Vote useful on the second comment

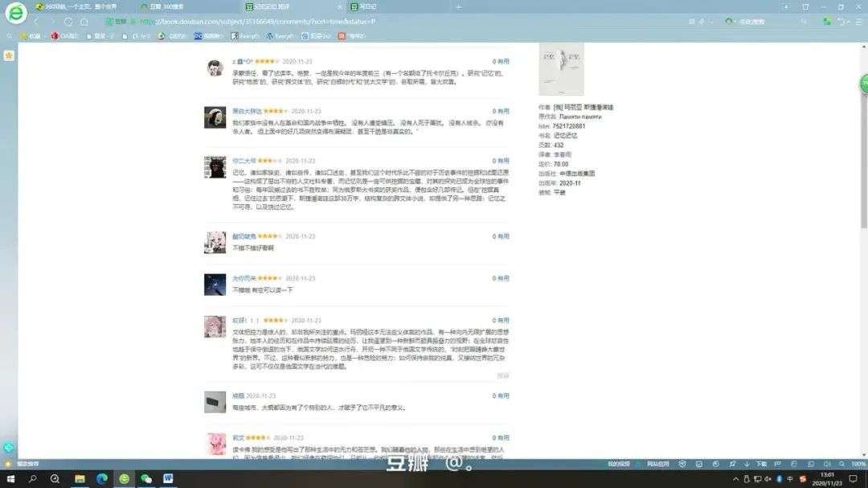coord(501,111)
